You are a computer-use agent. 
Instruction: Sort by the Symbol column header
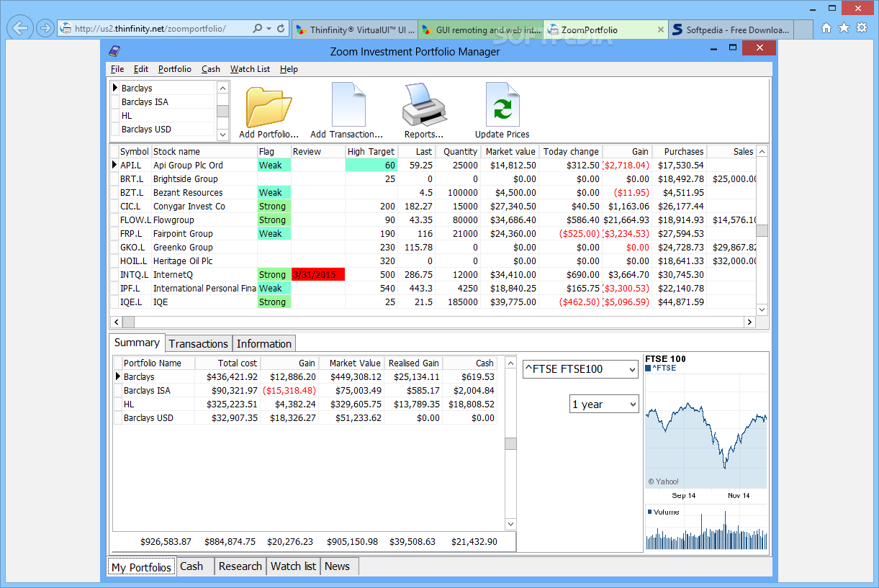(x=135, y=151)
